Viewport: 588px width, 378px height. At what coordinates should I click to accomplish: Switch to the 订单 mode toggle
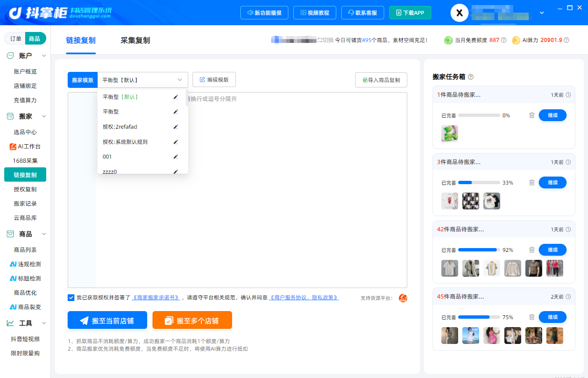coord(16,39)
